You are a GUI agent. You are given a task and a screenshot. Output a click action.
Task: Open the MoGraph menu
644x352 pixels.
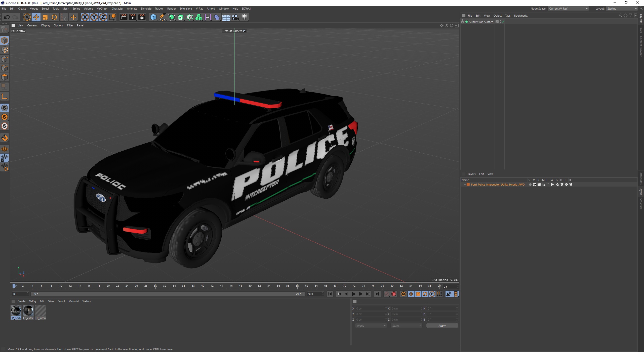(x=102, y=9)
